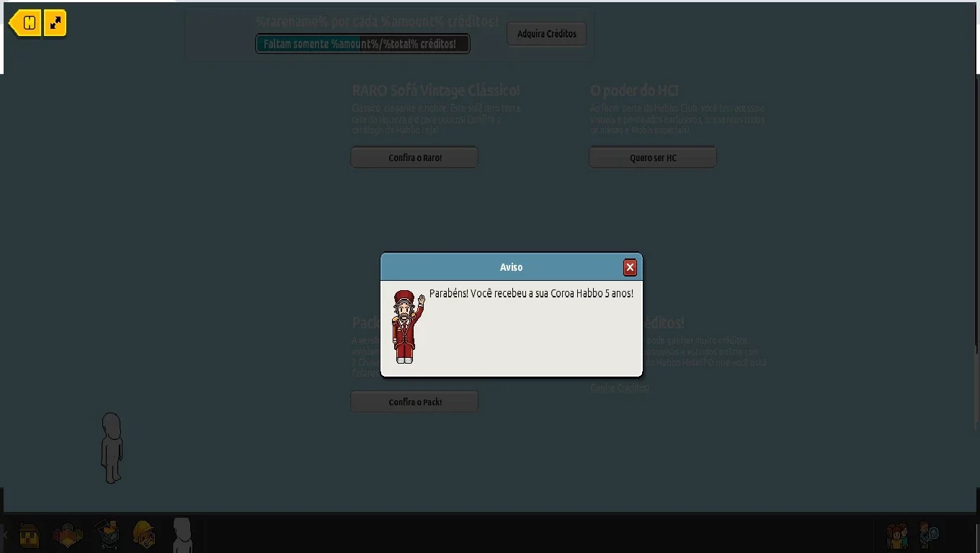Open the Catalog shopping cart icon
Image resolution: width=980 pixels, height=553 pixels.
tap(107, 534)
